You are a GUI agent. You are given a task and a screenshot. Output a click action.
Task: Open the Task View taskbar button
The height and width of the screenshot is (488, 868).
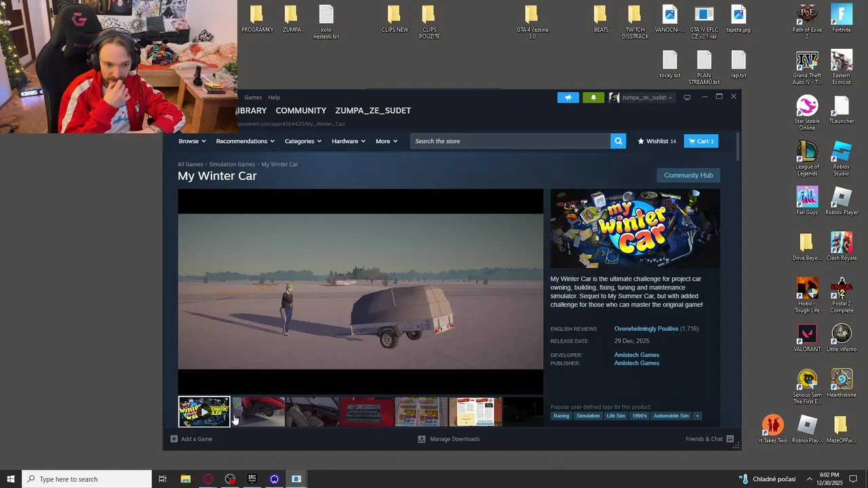pyautogui.click(x=163, y=479)
